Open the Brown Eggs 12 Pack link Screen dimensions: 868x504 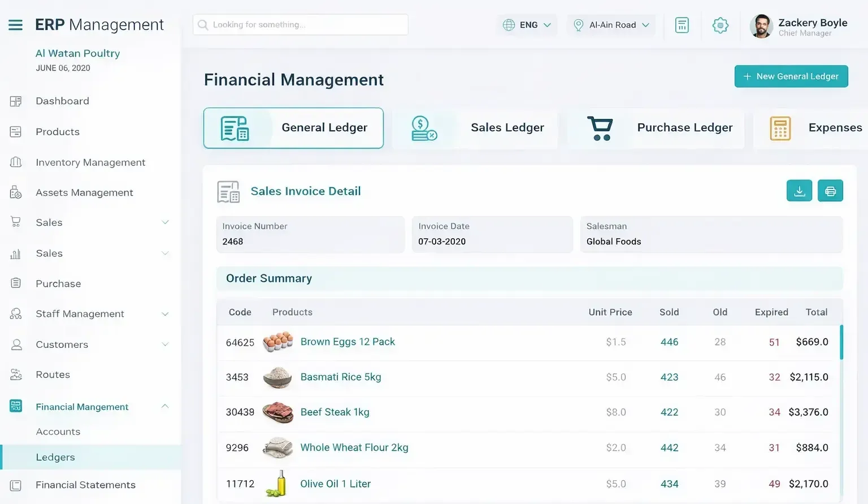click(348, 342)
